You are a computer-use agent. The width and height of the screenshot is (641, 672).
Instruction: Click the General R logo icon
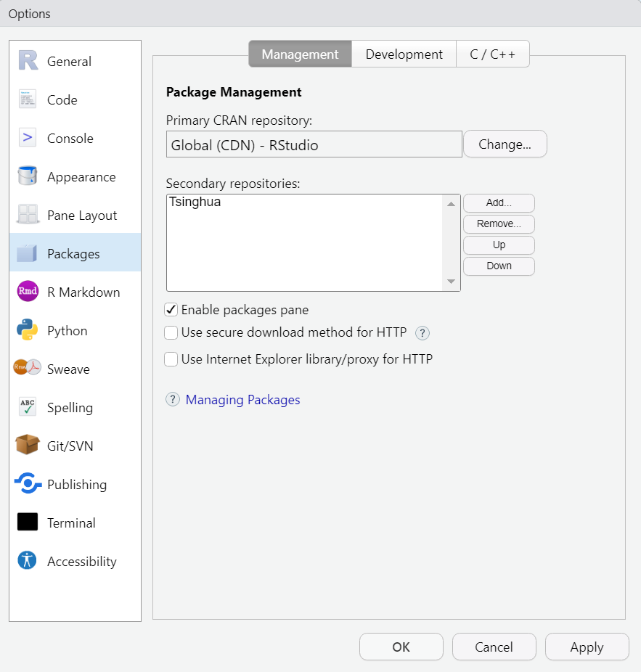tap(28, 61)
